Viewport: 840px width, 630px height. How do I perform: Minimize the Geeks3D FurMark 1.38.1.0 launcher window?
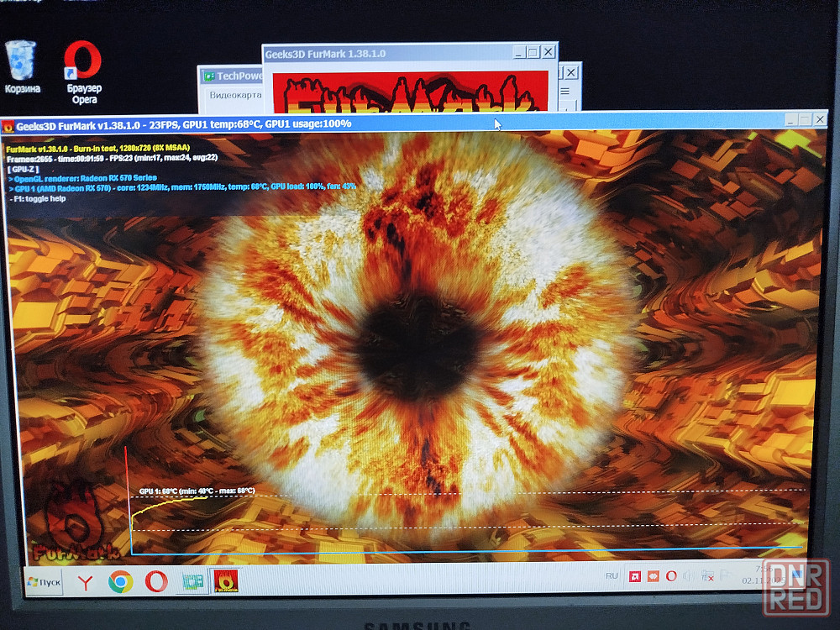pyautogui.click(x=518, y=52)
